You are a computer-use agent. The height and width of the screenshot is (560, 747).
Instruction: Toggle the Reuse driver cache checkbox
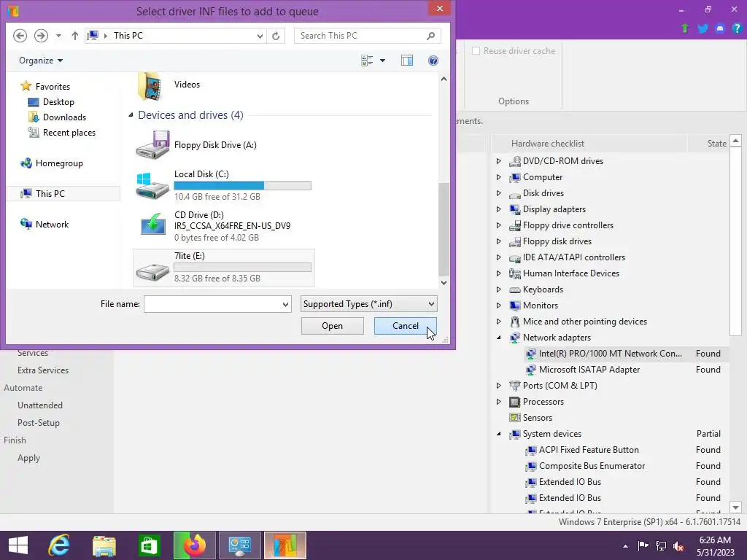[476, 51]
